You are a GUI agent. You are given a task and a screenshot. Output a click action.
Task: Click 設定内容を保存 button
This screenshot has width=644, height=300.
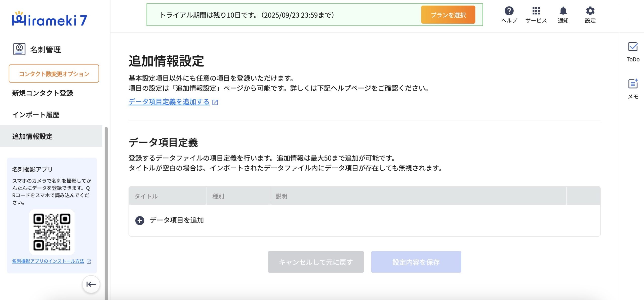click(x=416, y=262)
